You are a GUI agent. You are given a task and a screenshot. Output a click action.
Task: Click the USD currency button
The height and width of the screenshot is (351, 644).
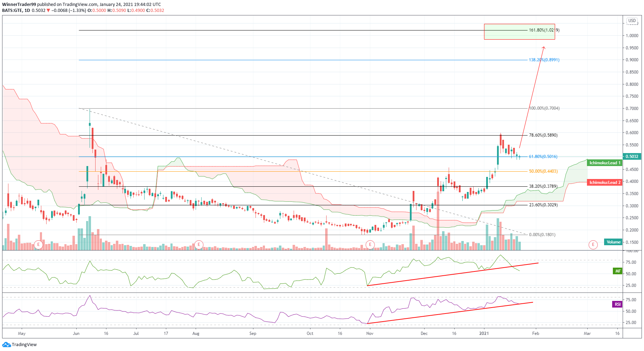(x=632, y=21)
